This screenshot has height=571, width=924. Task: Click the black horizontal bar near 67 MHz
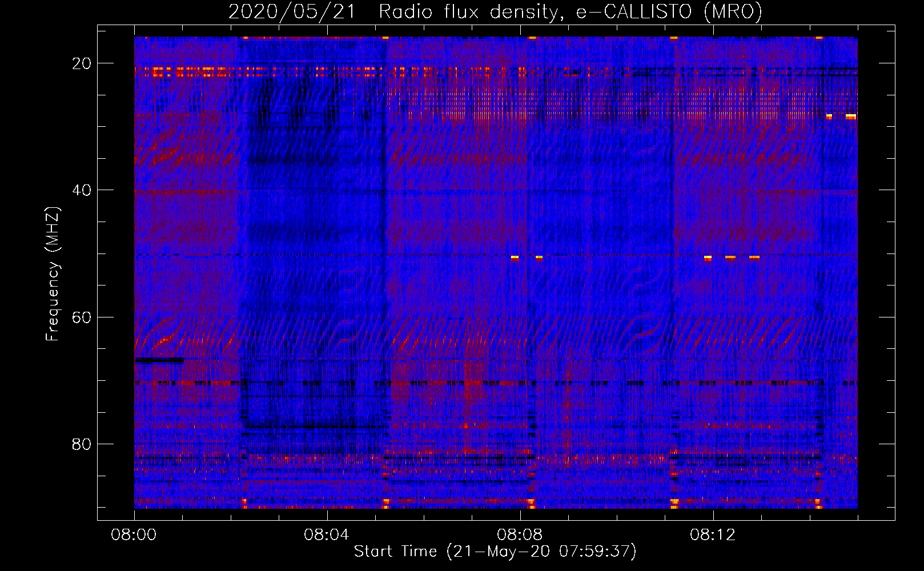159,360
